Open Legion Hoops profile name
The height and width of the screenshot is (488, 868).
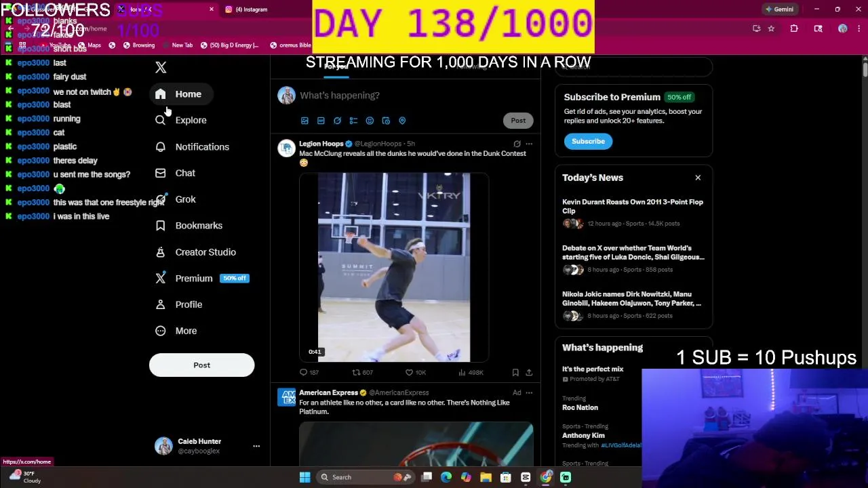click(x=321, y=144)
